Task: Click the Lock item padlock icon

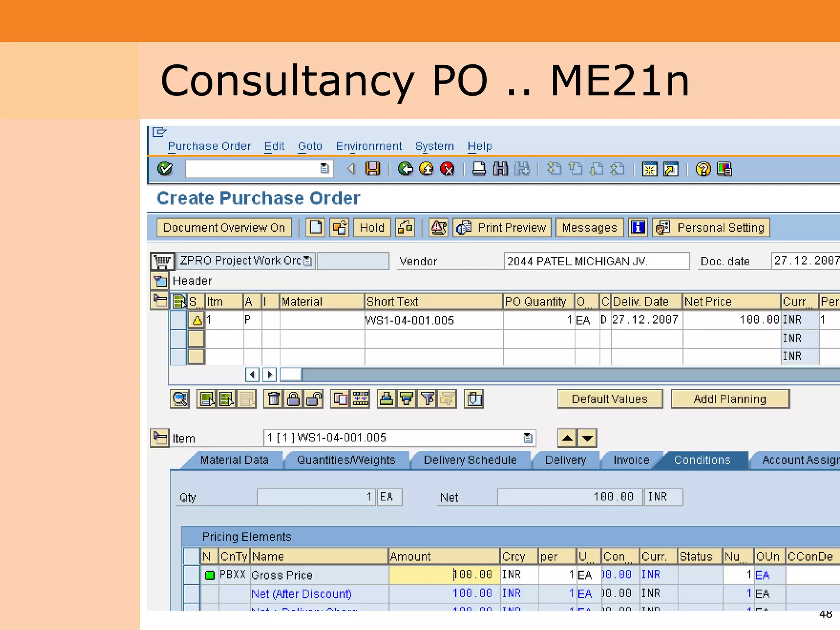Action: [x=293, y=399]
